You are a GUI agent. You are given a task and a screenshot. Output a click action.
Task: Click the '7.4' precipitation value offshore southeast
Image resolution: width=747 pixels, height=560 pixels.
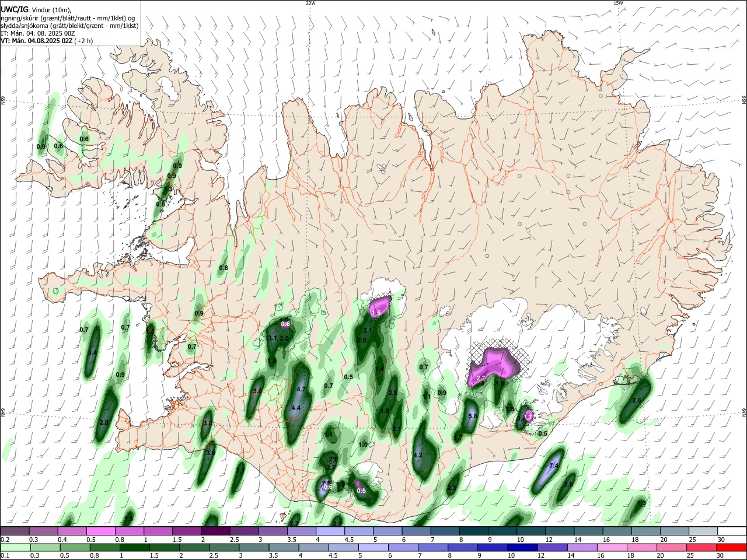(554, 466)
